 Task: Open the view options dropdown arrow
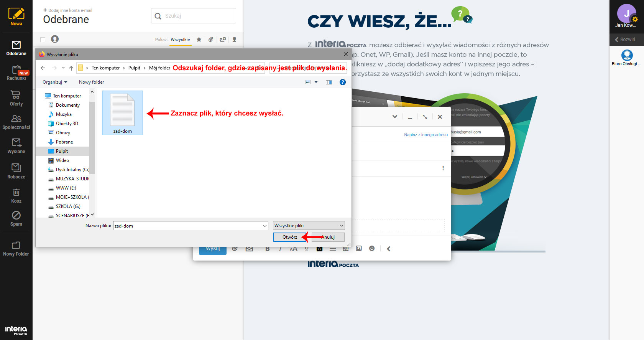(x=316, y=82)
